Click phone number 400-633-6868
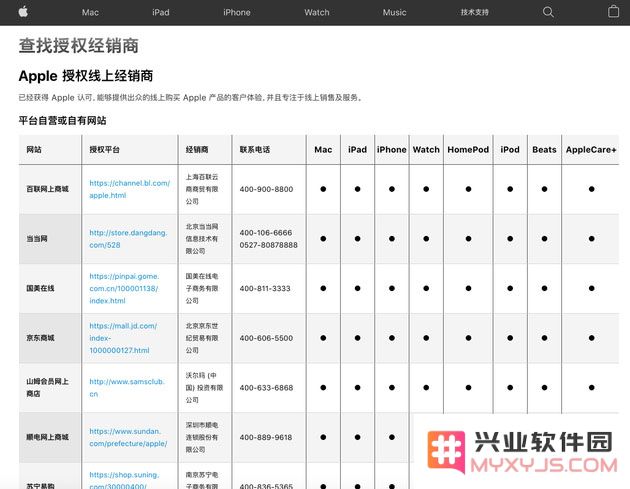 [266, 388]
